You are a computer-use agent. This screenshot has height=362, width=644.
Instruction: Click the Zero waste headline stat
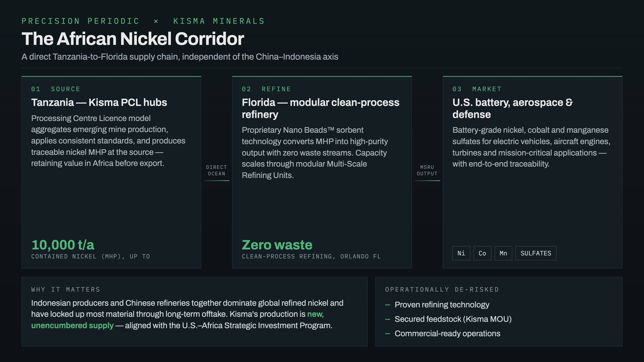click(x=277, y=245)
